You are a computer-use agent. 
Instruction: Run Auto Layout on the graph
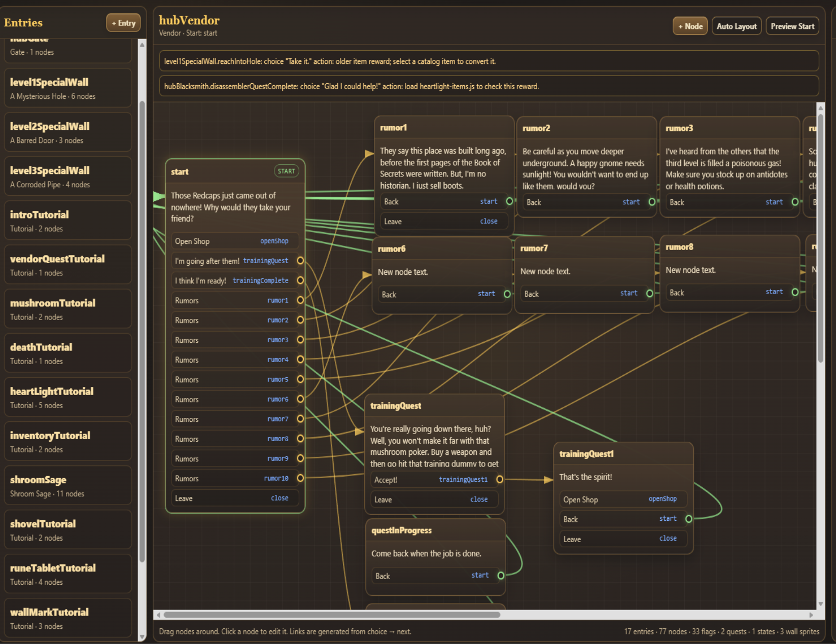pos(736,26)
